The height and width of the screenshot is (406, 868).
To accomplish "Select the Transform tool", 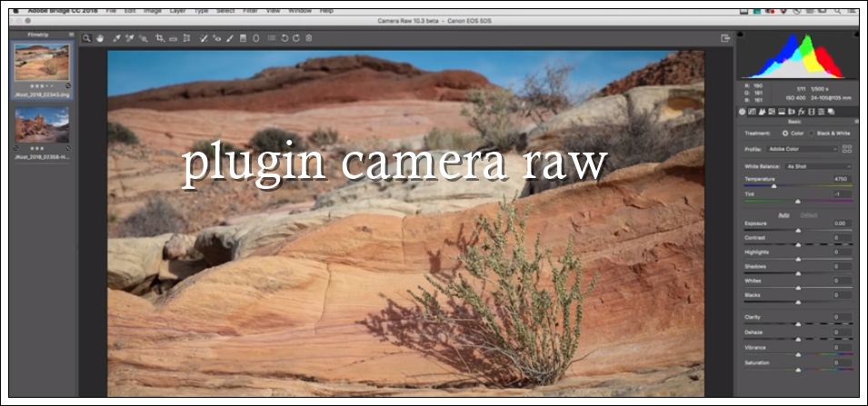I will [x=186, y=38].
